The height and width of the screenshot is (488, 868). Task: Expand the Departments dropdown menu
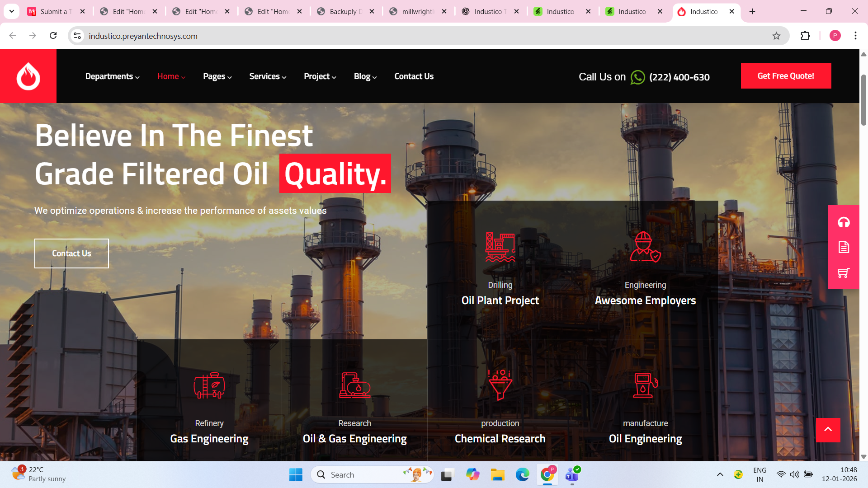pyautogui.click(x=112, y=76)
